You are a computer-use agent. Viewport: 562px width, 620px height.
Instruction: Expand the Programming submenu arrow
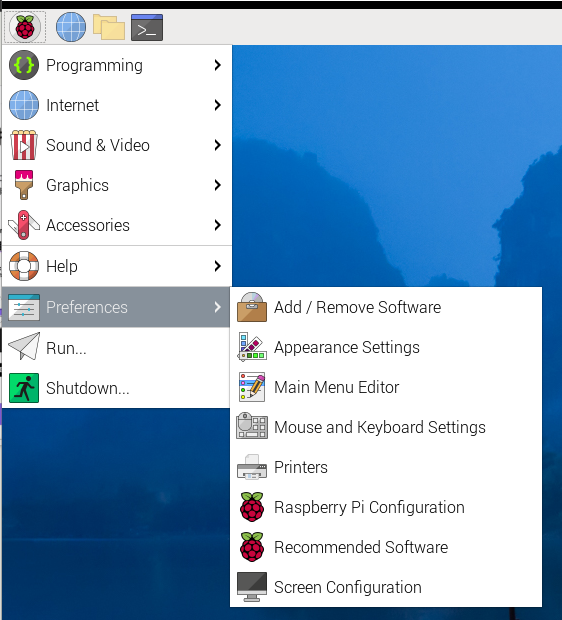coord(217,65)
